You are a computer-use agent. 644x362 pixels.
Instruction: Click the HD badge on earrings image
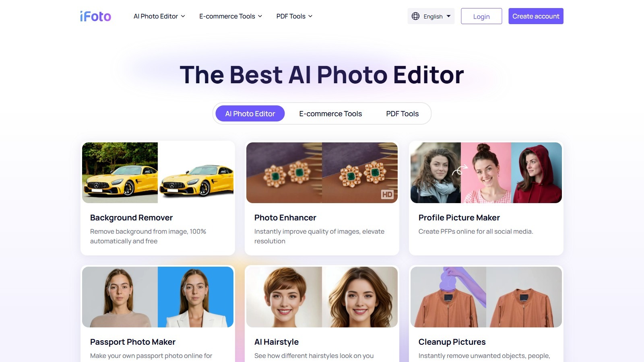(387, 195)
